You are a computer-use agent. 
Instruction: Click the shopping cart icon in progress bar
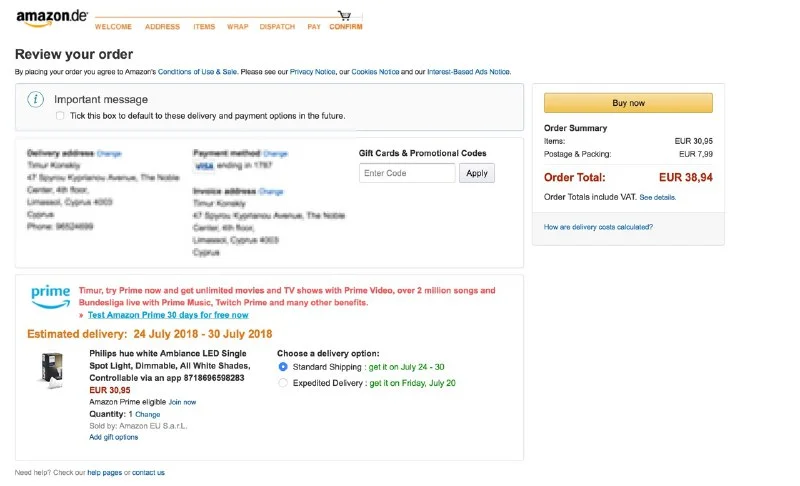(344, 16)
